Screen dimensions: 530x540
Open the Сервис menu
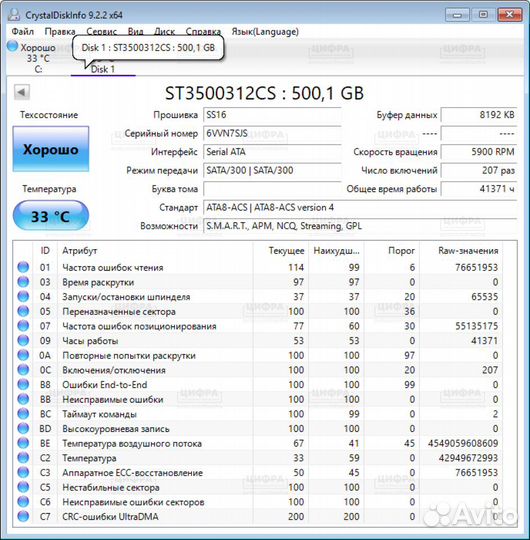coord(101,32)
